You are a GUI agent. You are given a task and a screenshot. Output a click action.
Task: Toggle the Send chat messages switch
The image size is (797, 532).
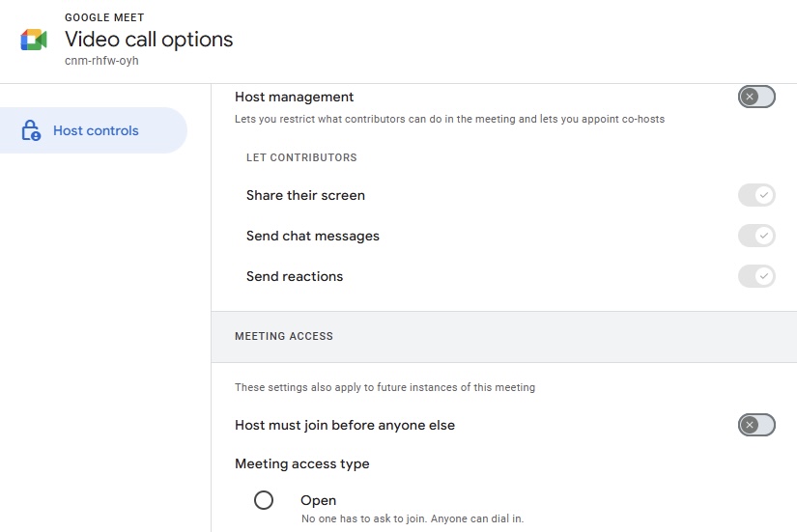pos(756,236)
